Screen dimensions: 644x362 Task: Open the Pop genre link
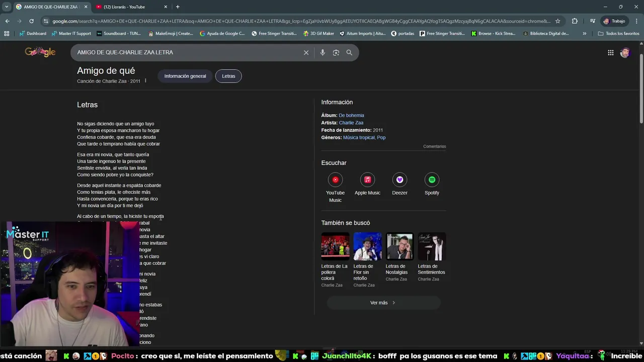click(381, 137)
